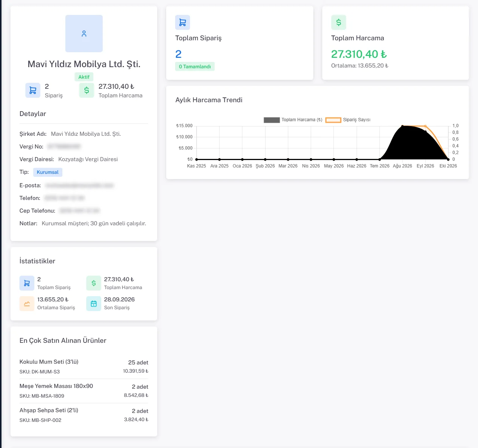The width and height of the screenshot is (478, 448).
Task: Click the blurred E-posta value
Action: (x=79, y=185)
